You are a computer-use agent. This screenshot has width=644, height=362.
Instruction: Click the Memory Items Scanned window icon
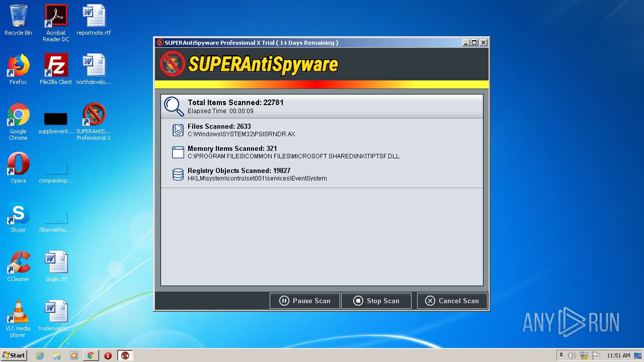click(178, 152)
